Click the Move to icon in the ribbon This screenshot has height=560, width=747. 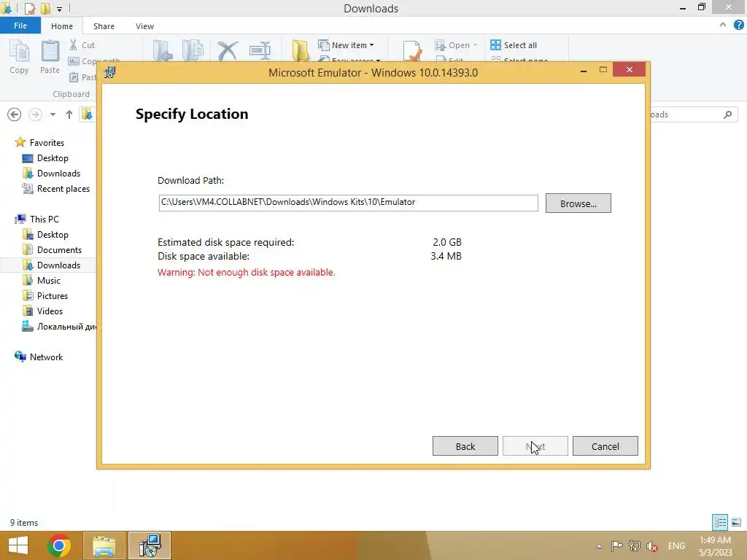(163, 50)
